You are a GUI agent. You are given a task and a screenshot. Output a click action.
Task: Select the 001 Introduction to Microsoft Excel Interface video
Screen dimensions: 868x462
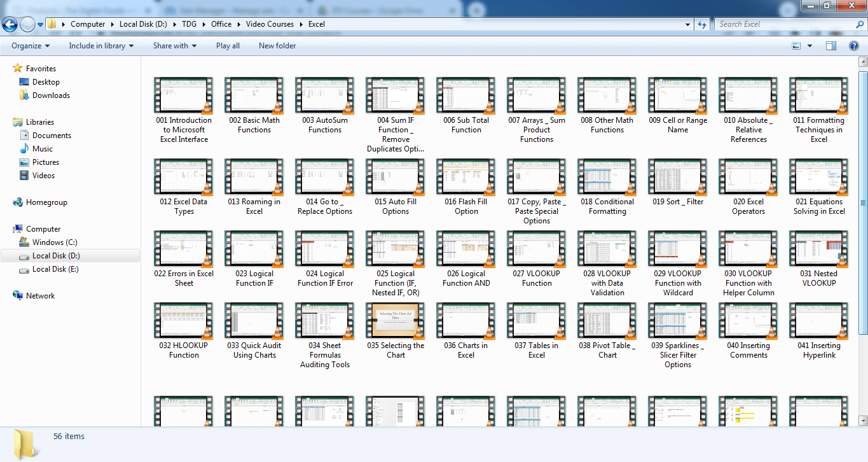click(x=184, y=111)
